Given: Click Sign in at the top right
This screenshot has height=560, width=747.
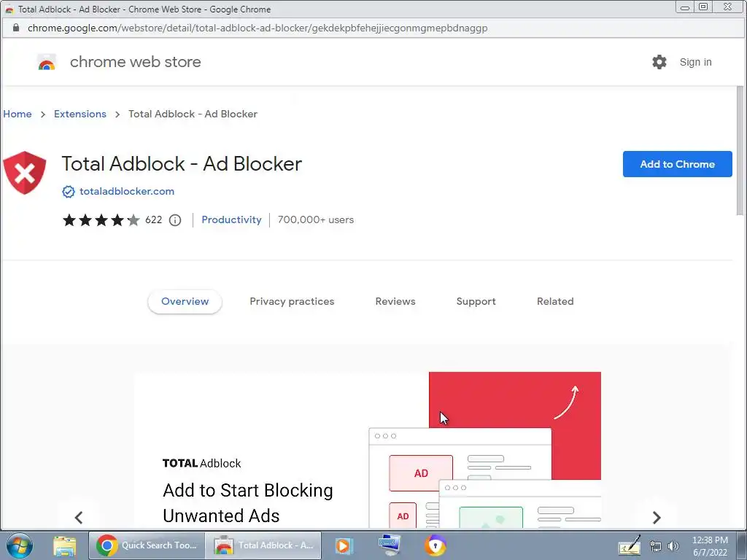Looking at the screenshot, I should tap(695, 62).
